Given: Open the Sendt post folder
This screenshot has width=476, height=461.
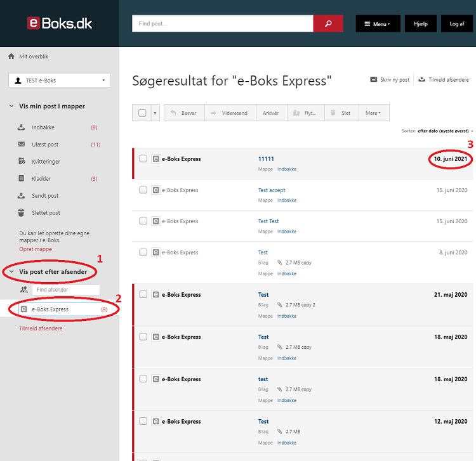Looking at the screenshot, I should [x=45, y=195].
